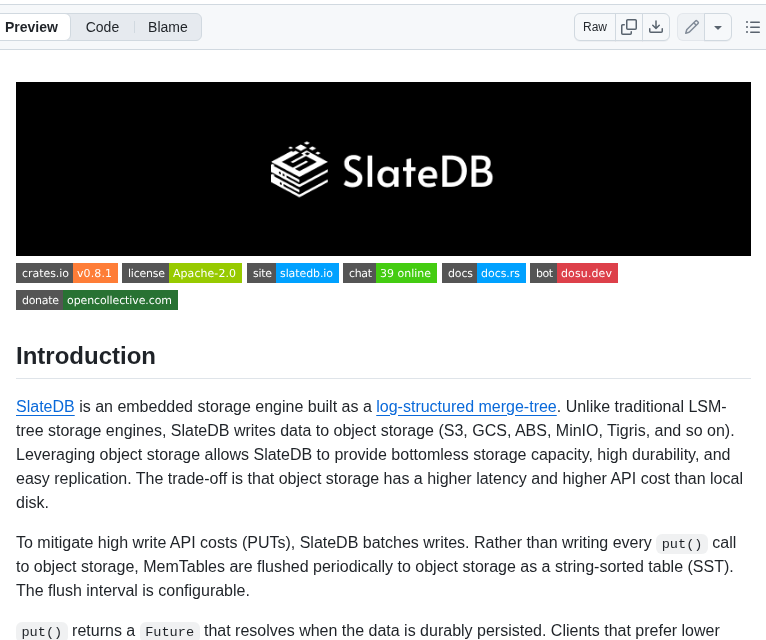Open the crates.io v0.8.1 badge

67,273
